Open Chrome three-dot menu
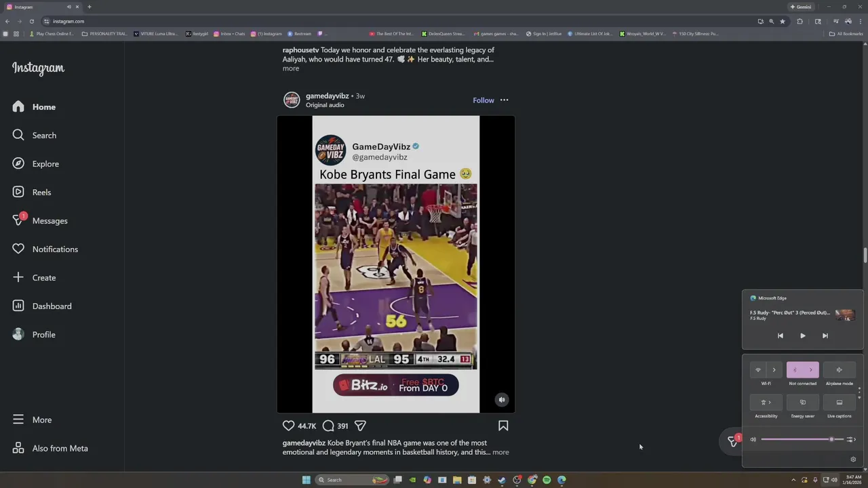The width and height of the screenshot is (868, 488). [x=859, y=21]
